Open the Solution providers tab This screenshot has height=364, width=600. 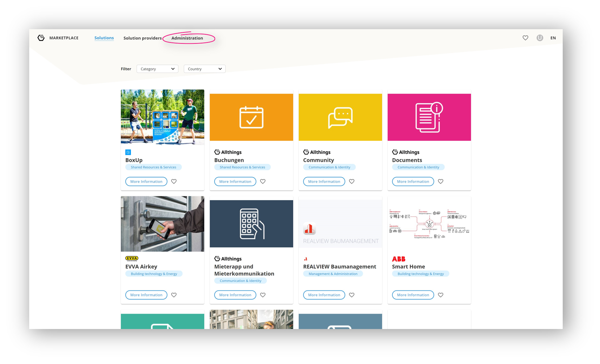[x=142, y=38]
